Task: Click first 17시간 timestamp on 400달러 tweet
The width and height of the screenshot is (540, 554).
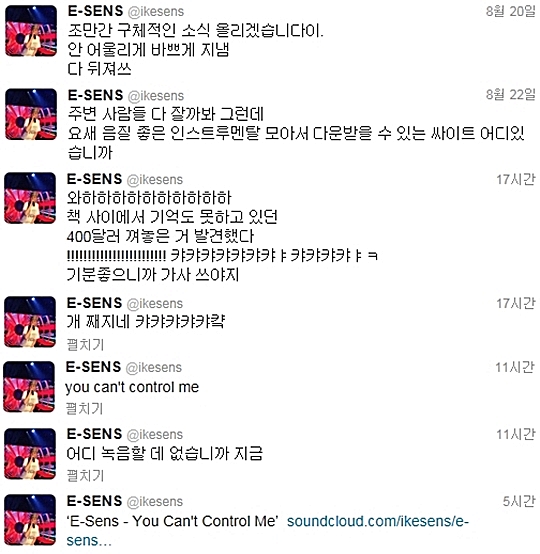Action: 516,179
